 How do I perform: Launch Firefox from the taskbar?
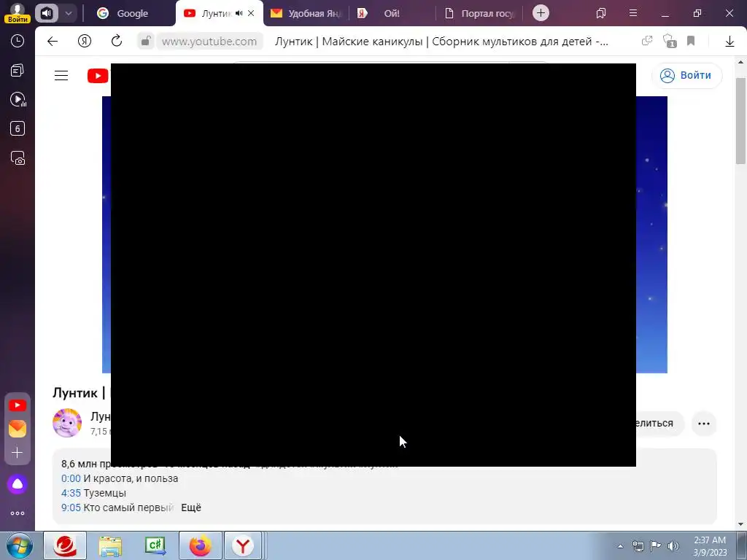tap(200, 545)
